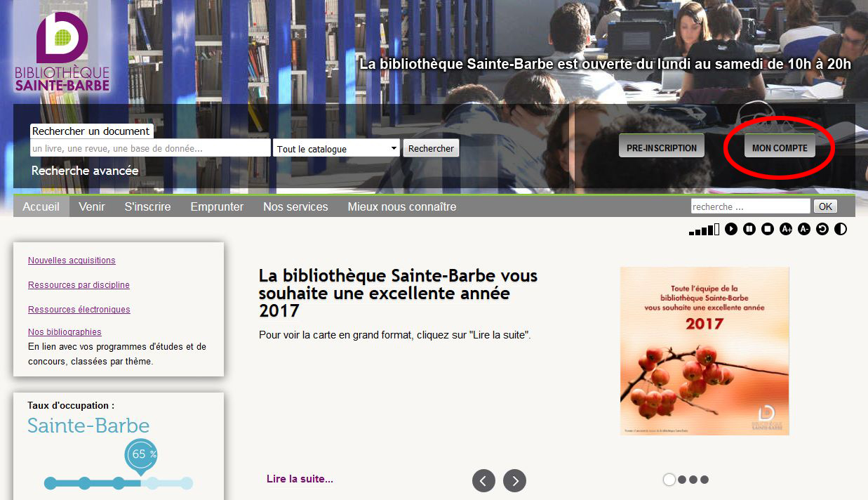Select the last carousel dot indicator
This screenshot has width=868, height=500.
click(705, 480)
